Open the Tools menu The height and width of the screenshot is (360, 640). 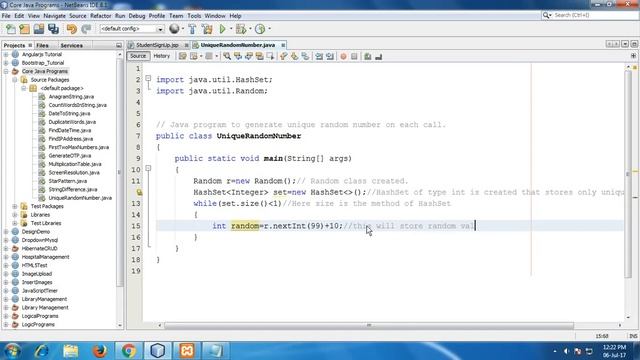coord(194,16)
